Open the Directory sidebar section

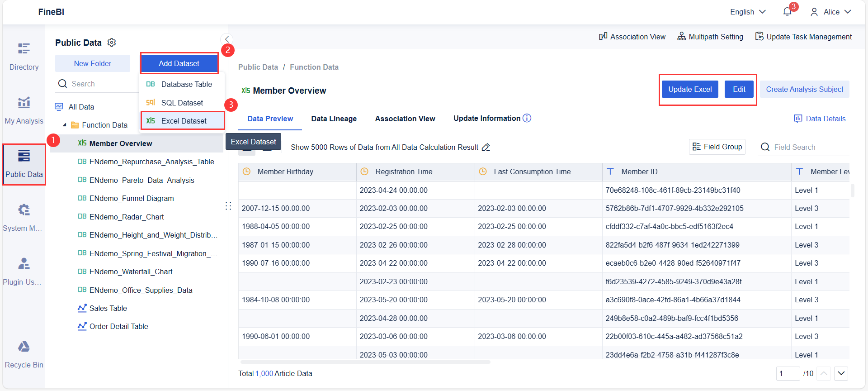coord(24,57)
